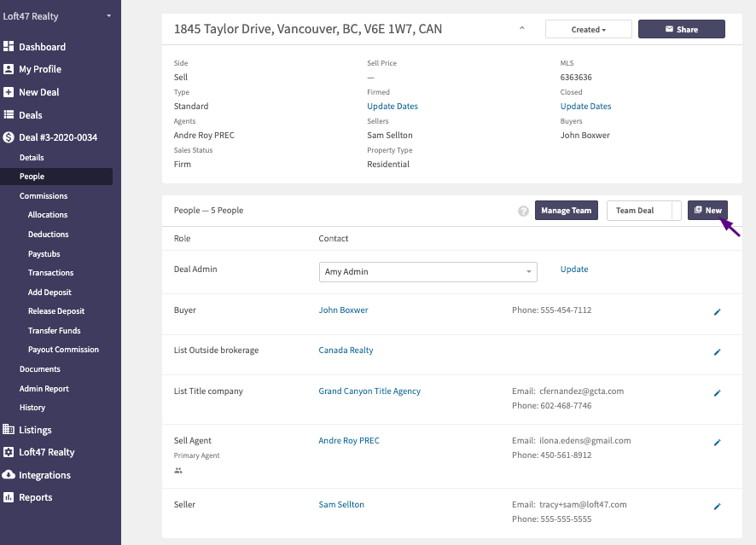This screenshot has width=756, height=545.
Task: Open the Loft47 Realty account switcher
Action: 57,16
